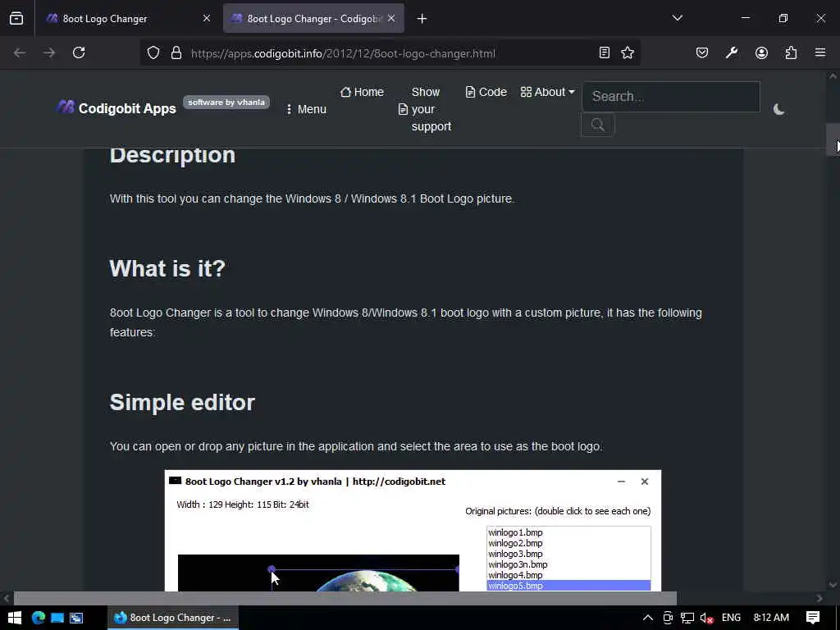Go back to previous page
The height and width of the screenshot is (630, 840).
20,53
